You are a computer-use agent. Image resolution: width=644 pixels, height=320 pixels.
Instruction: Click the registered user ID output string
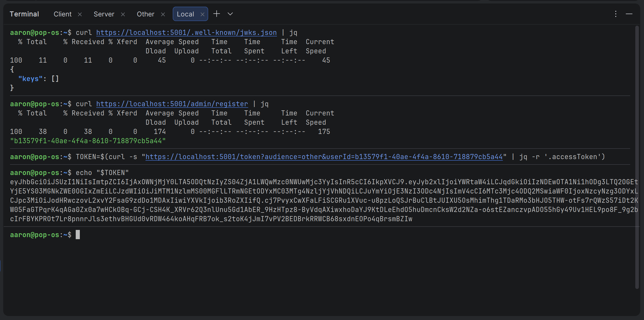[x=88, y=141]
